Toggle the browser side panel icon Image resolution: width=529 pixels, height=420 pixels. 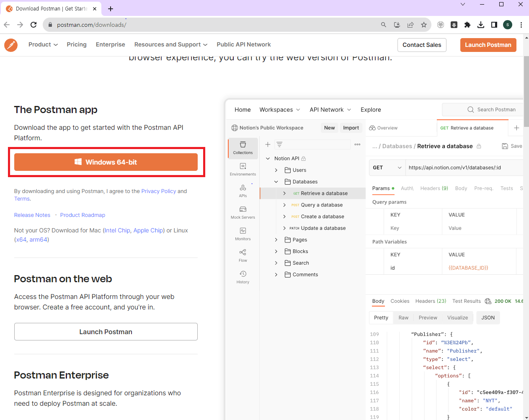[494, 25]
